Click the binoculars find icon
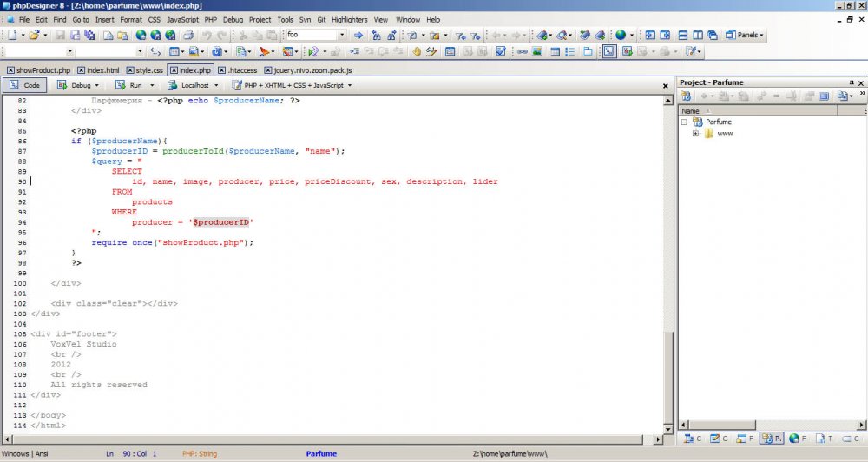Screen dimensions: 868x462 377,35
